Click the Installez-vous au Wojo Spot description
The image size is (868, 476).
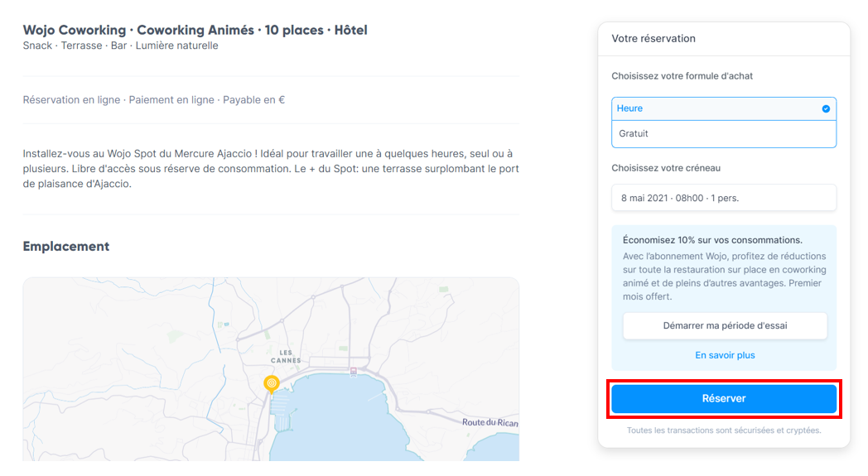pos(271,169)
